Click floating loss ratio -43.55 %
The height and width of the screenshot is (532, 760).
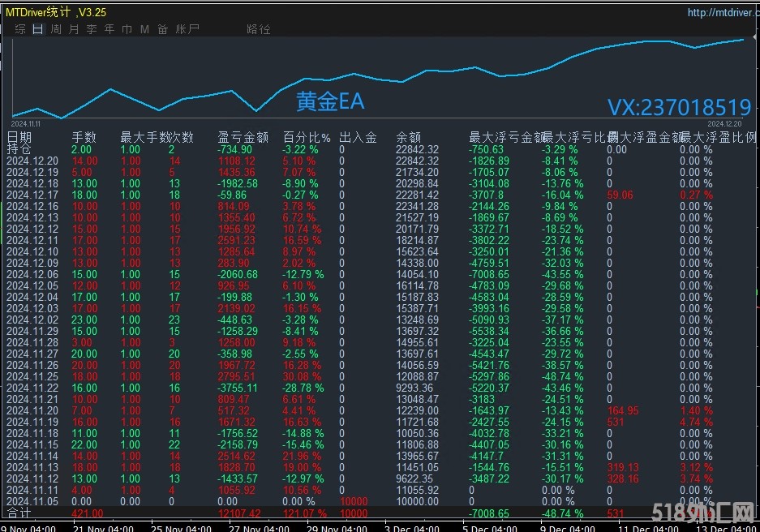click(562, 274)
